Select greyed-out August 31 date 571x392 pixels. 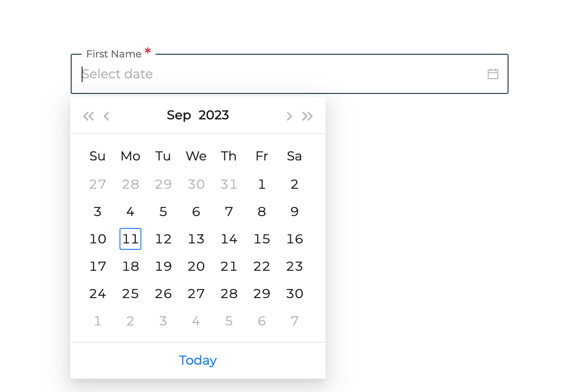pos(229,184)
